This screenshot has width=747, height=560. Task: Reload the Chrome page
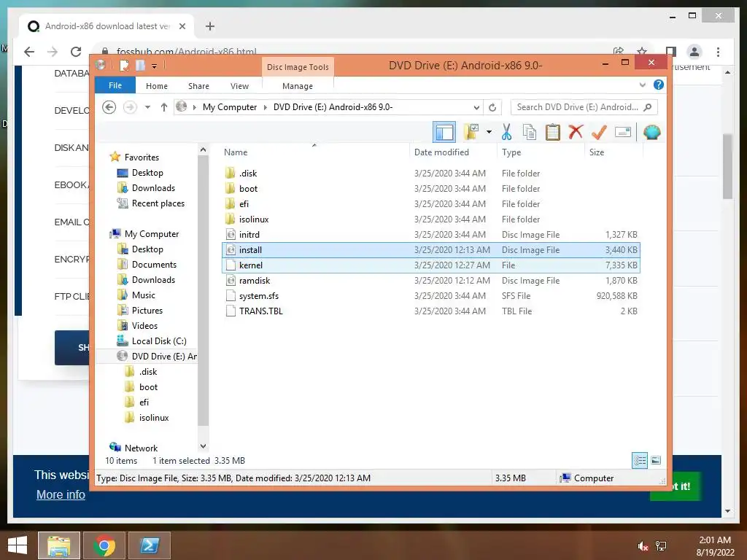76,52
